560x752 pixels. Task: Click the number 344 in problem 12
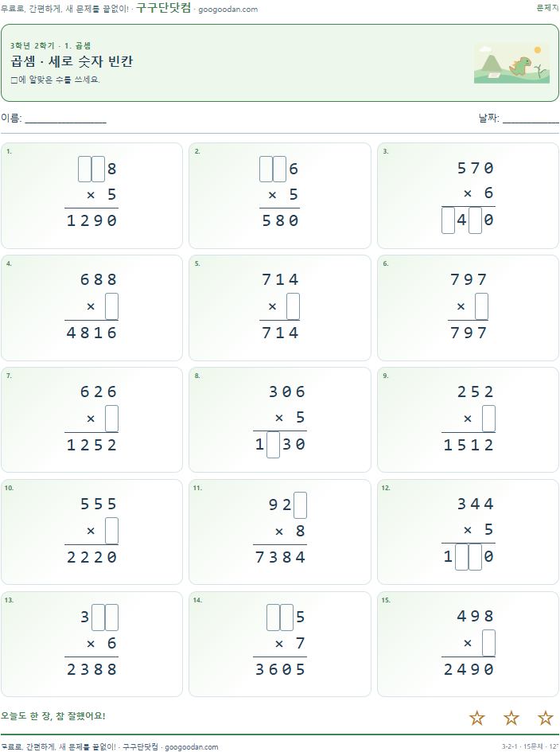coord(475,504)
